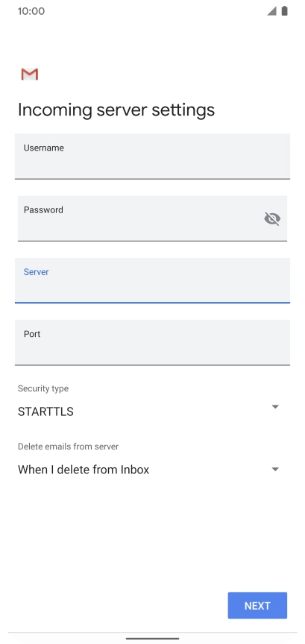Select the Port input field
The image size is (305, 644).
coord(152,343)
